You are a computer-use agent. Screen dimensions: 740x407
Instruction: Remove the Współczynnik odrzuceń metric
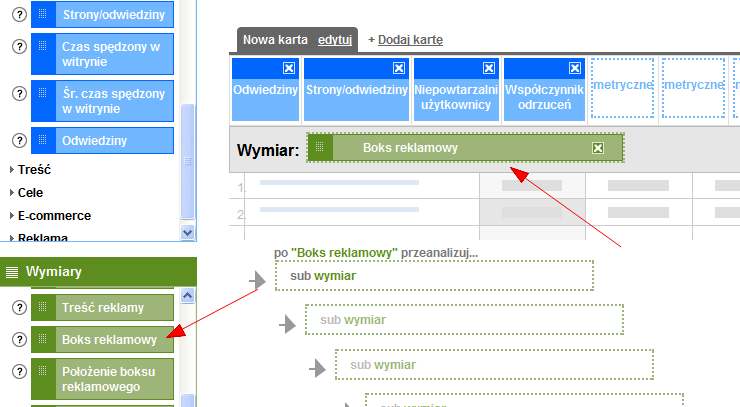tap(573, 68)
